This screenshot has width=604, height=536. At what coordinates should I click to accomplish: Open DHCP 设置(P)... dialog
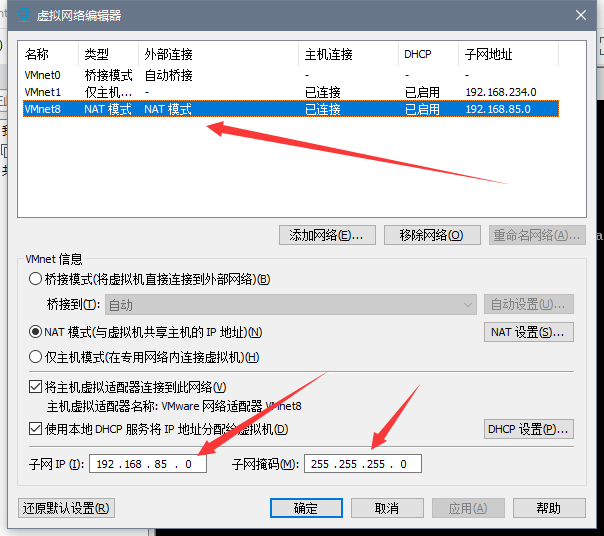click(528, 429)
